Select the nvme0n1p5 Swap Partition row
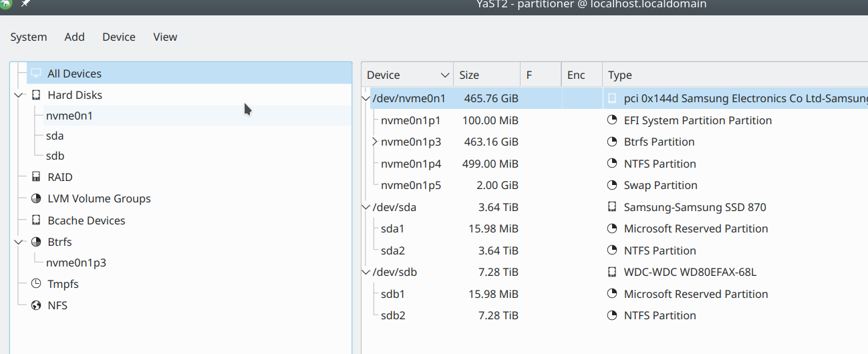 535,185
